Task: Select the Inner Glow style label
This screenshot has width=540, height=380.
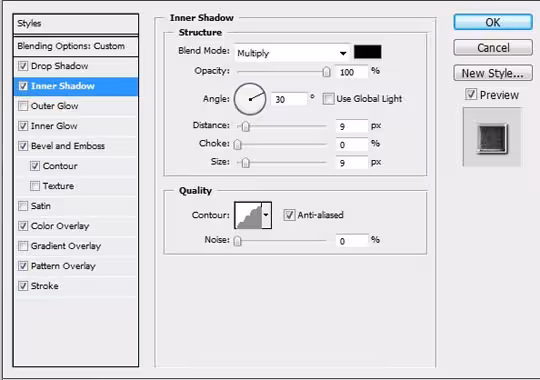Action: point(54,126)
